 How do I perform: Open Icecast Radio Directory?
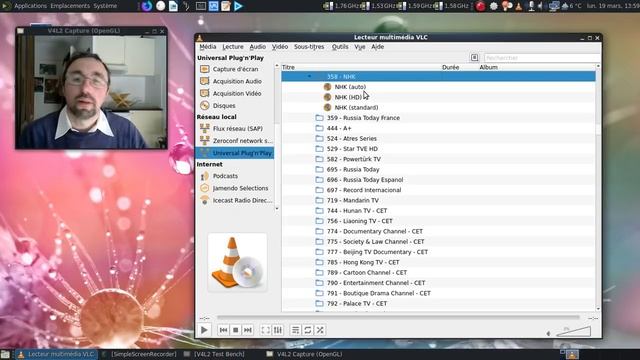point(235,200)
